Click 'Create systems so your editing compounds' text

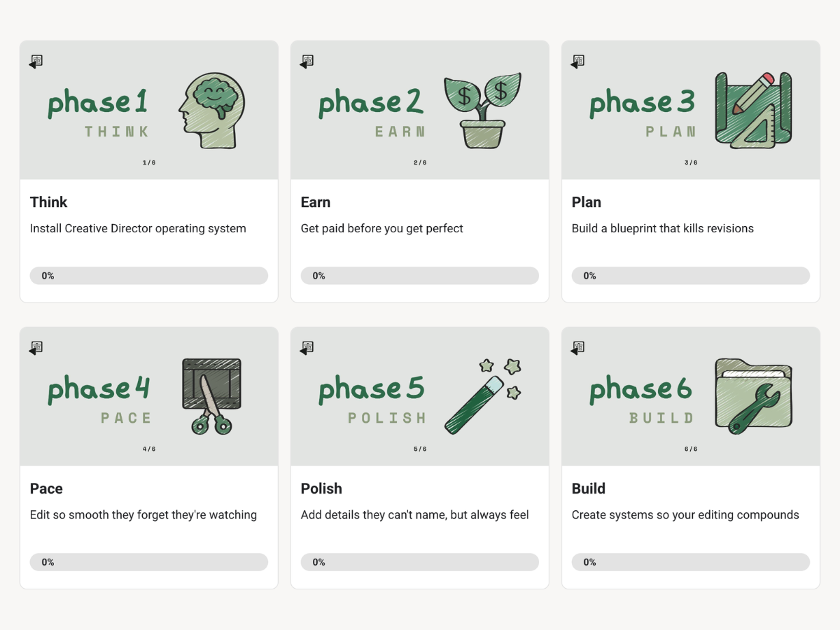[685, 514]
